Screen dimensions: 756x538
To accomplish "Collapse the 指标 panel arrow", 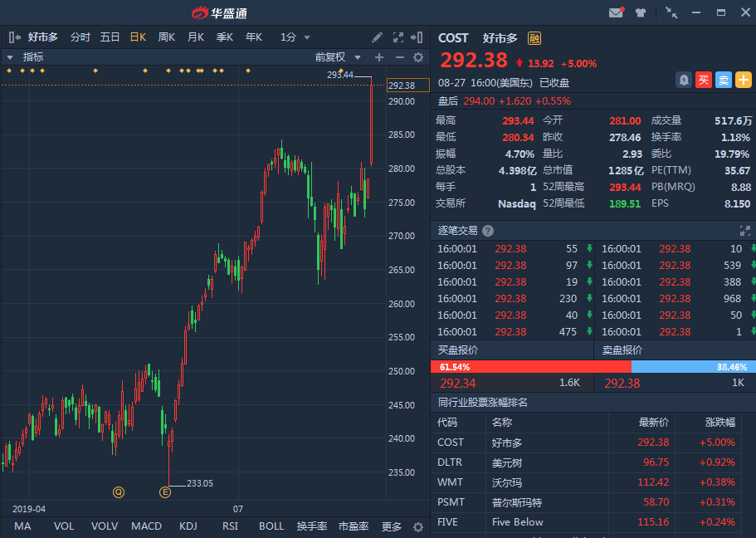I will (x=10, y=57).
